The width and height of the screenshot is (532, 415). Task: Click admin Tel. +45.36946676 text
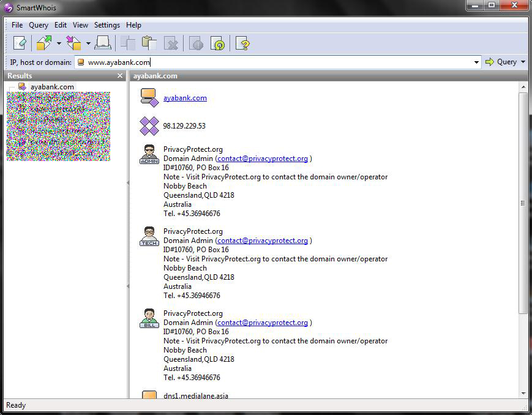(192, 214)
